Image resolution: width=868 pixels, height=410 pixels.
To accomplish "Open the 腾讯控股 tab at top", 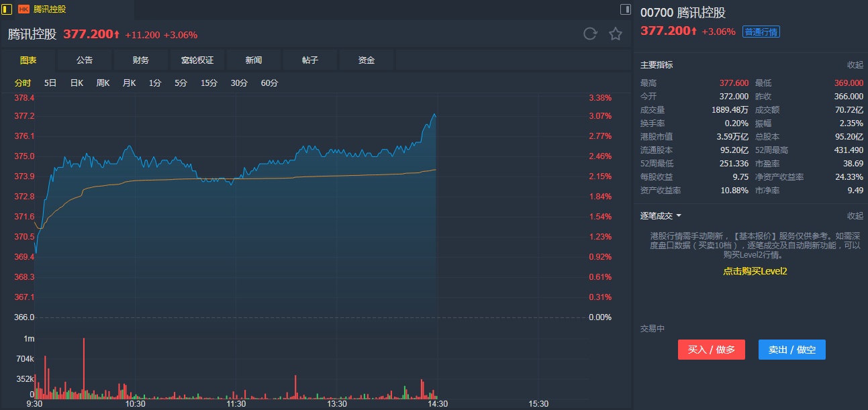I will tap(50, 9).
